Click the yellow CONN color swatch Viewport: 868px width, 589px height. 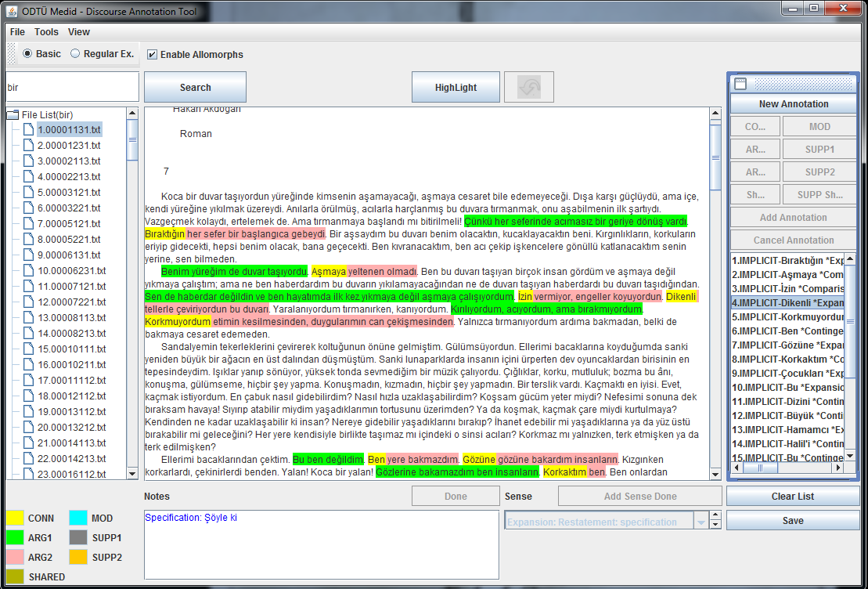point(15,518)
